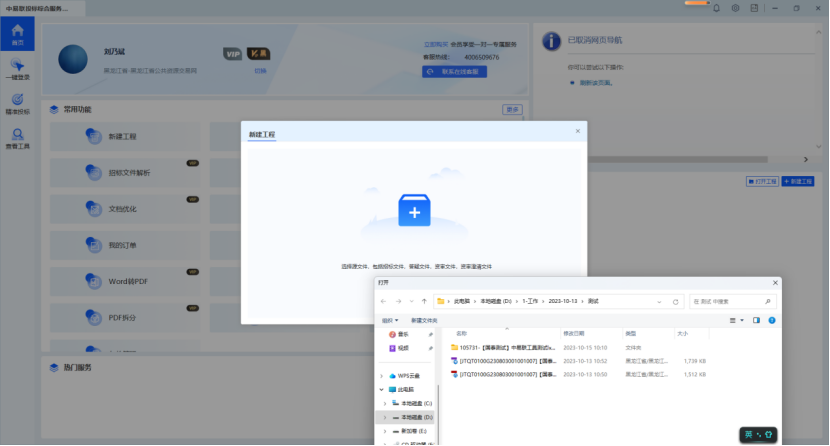Open the 一键登录 sidebar icon

tap(16, 70)
